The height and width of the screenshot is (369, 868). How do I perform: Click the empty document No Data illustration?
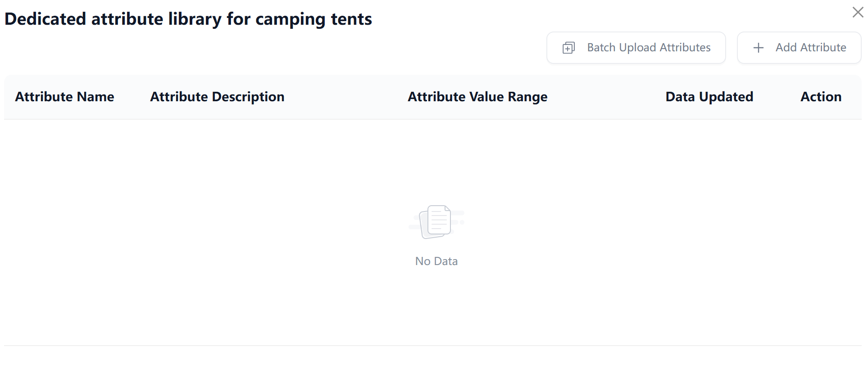436,221
